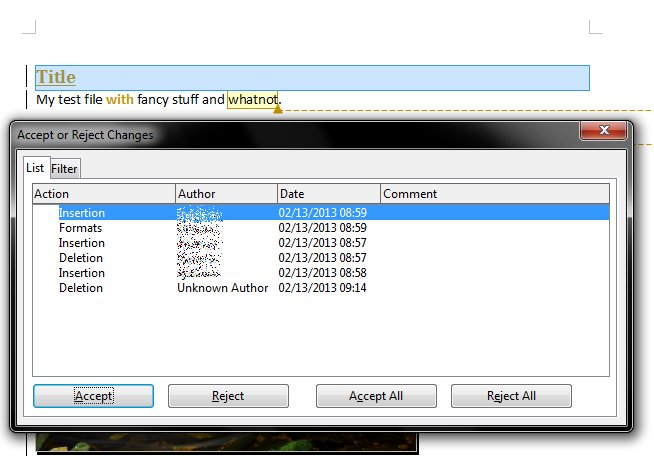Click the date 02/13/2013 09:14

click(x=322, y=288)
